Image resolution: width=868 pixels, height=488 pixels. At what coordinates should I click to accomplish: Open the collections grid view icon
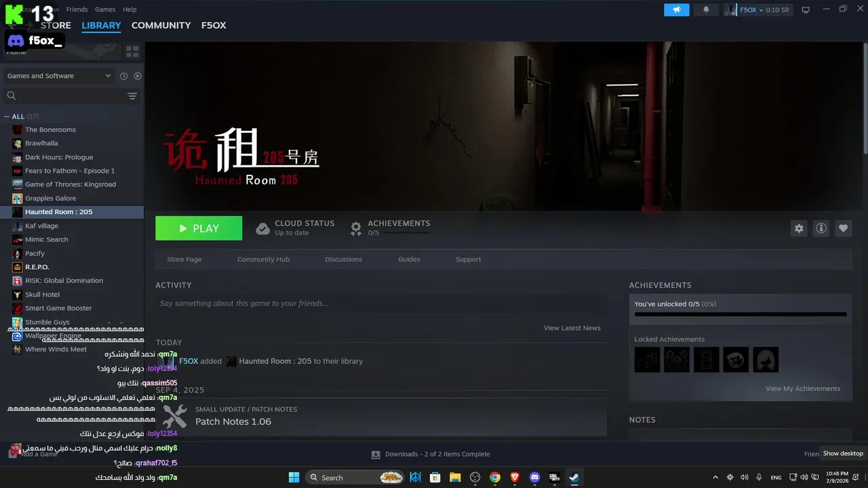pyautogui.click(x=132, y=52)
